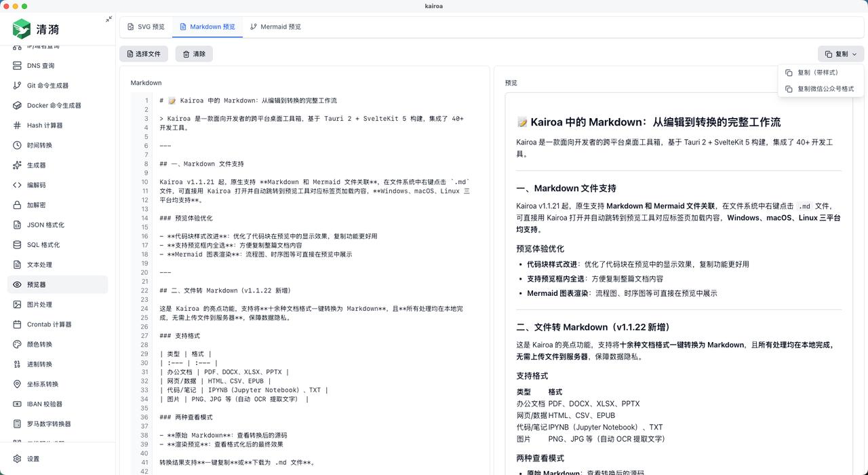Image resolution: width=868 pixels, height=475 pixels.
Task: Open the Docker 命令生成器 tool
Action: (58, 105)
